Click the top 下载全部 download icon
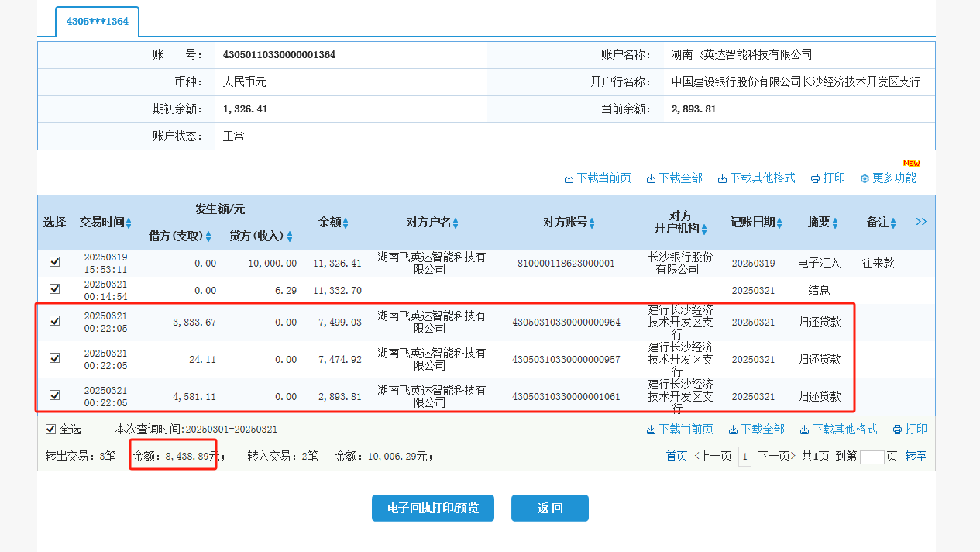The width and height of the screenshot is (980, 552). point(651,178)
